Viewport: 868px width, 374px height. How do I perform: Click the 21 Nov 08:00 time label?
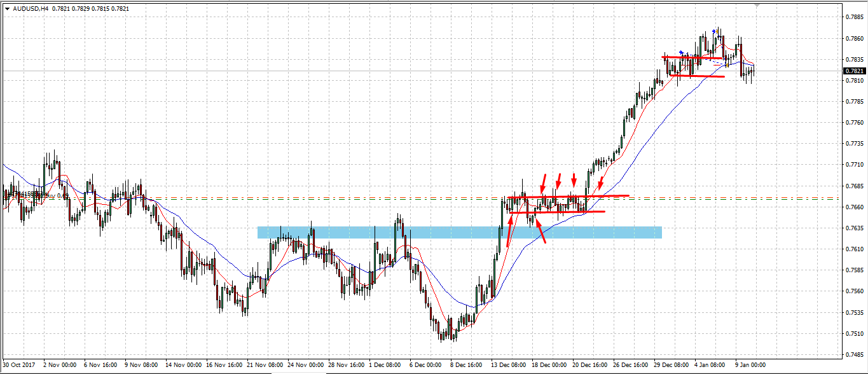click(266, 365)
